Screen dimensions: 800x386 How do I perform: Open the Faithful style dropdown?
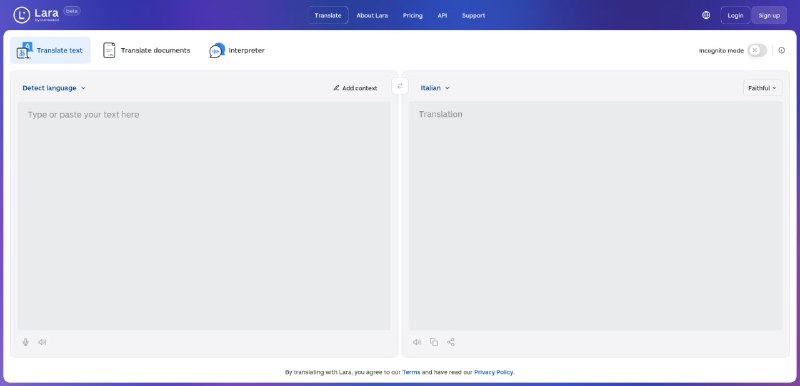762,88
